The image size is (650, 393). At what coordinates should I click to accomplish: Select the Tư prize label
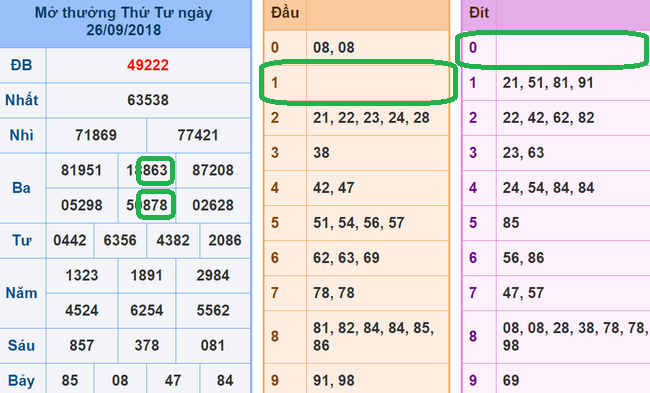pyautogui.click(x=22, y=240)
